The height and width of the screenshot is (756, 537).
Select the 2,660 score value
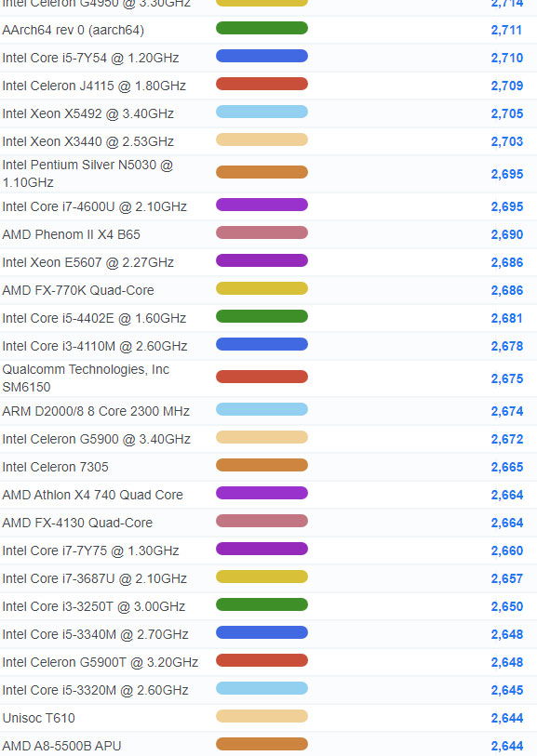[507, 551]
